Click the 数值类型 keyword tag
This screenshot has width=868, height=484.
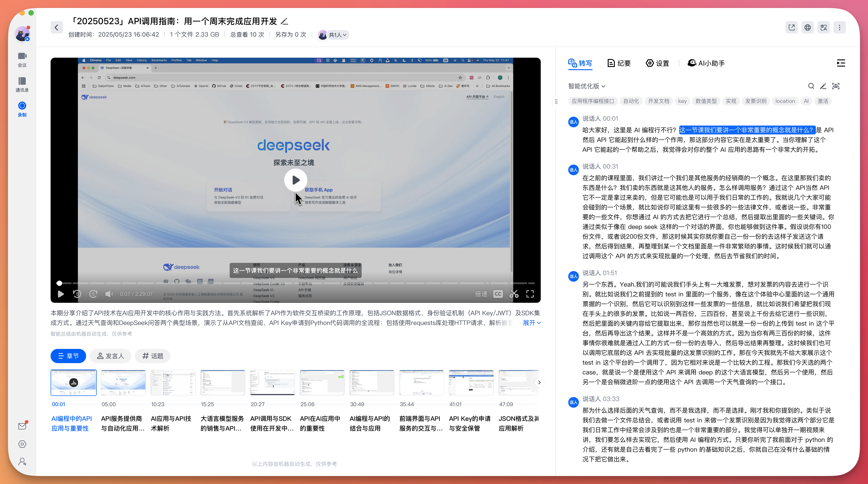pyautogui.click(x=706, y=101)
